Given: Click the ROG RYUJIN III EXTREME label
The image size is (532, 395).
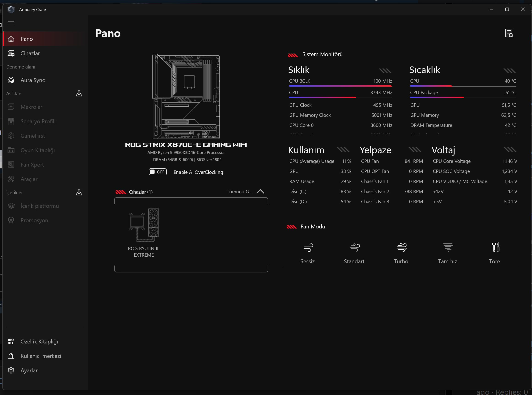Looking at the screenshot, I should pos(144,252).
